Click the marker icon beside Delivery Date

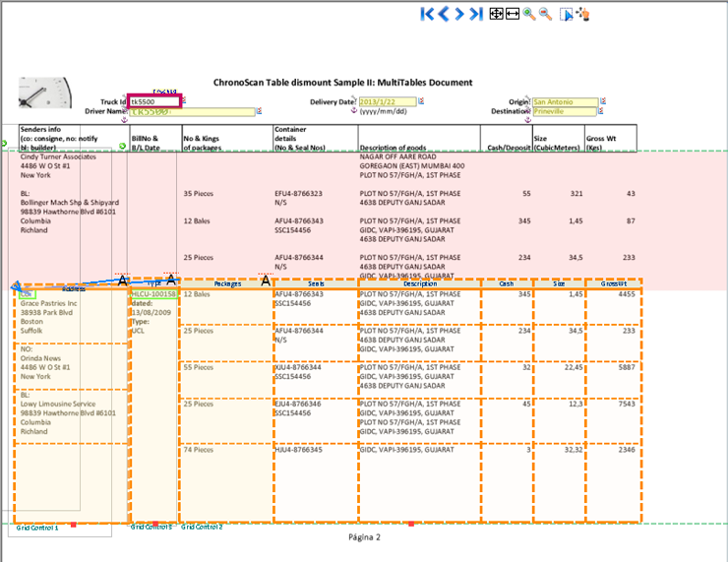[x=421, y=100]
